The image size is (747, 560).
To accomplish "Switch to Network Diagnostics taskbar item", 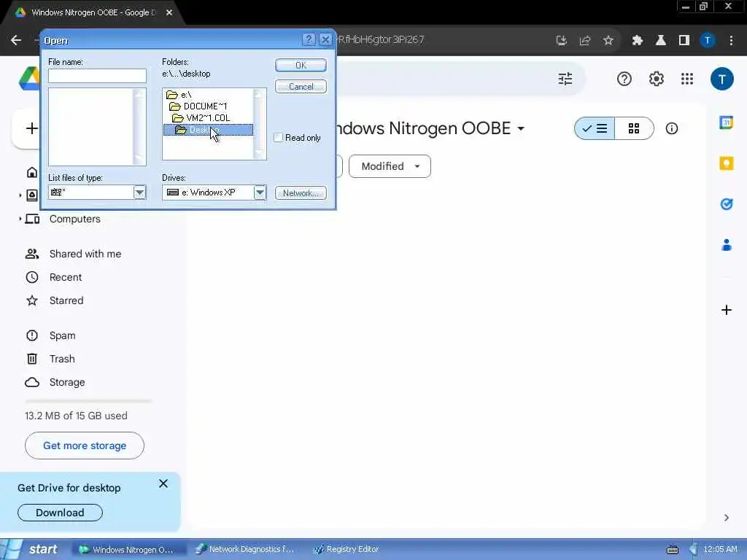I will pos(245,549).
